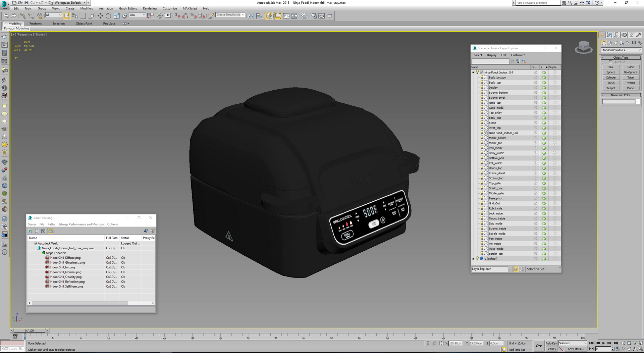
Task: Click the Sphere primitive button
Action: point(611,72)
